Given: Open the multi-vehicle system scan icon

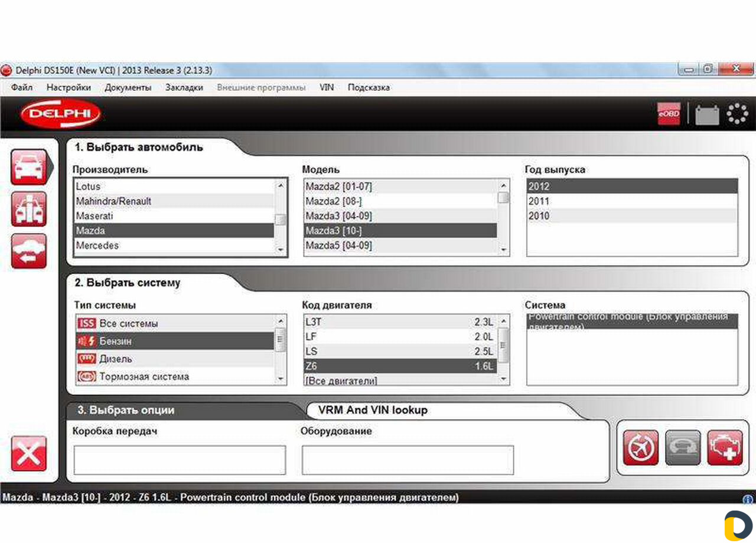Looking at the screenshot, I should 29,209.
